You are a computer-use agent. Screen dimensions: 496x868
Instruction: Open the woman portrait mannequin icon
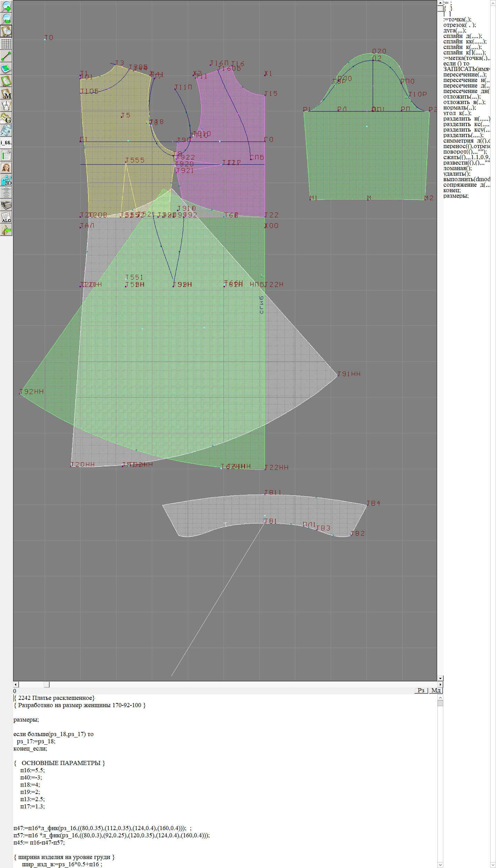click(6, 168)
